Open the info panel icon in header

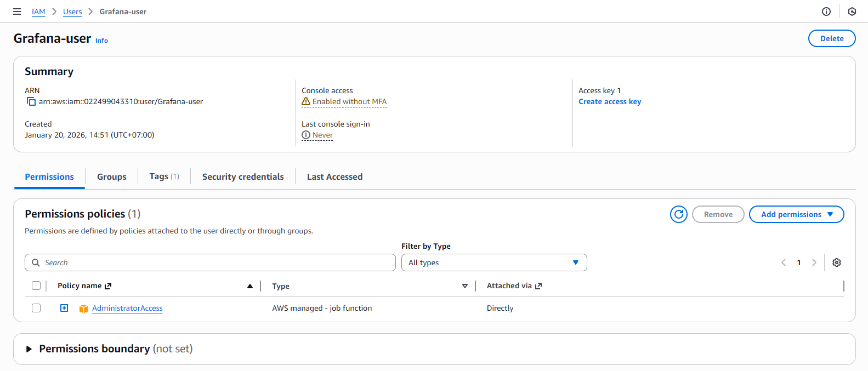click(x=826, y=12)
